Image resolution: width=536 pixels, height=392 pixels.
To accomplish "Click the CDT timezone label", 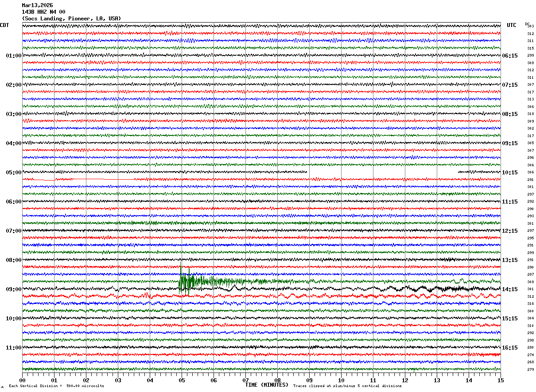I will coord(5,25).
